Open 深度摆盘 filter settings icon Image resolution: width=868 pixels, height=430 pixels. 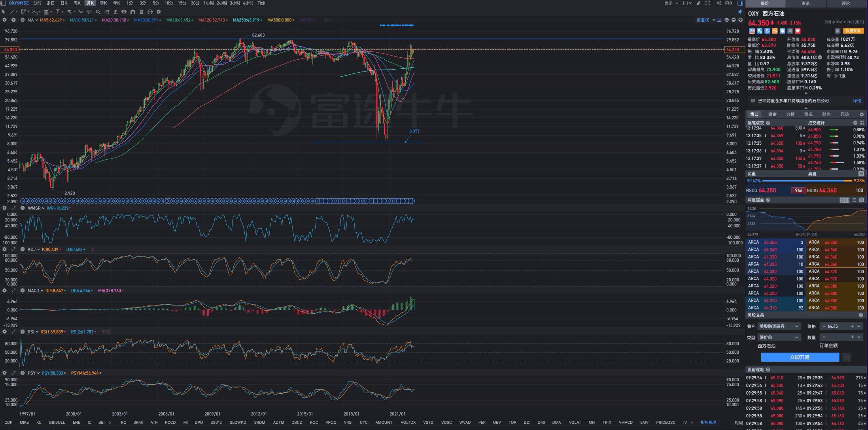pyautogui.click(x=854, y=200)
